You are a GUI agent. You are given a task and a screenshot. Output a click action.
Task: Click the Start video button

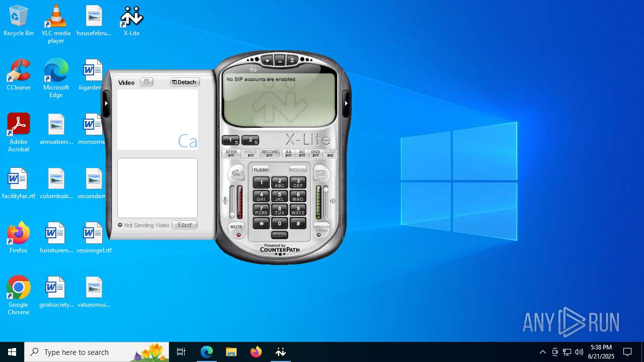185,225
